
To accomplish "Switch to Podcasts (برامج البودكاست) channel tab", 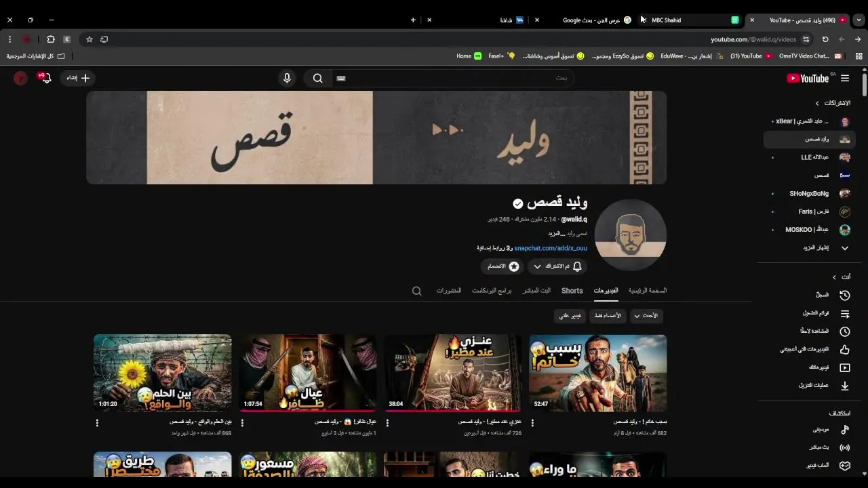I will point(492,290).
